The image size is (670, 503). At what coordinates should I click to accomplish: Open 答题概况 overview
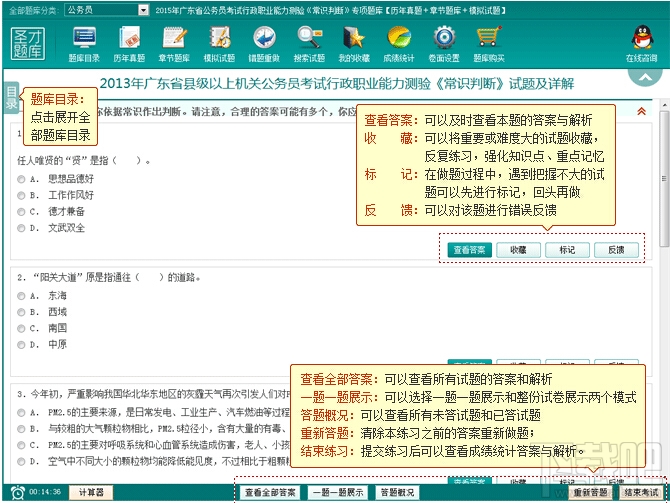[397, 492]
